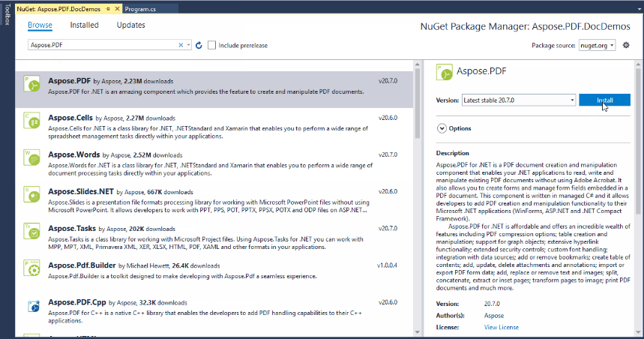Enable the Include prerelease checkbox
Viewport: 644px width, 339px height.
212,46
